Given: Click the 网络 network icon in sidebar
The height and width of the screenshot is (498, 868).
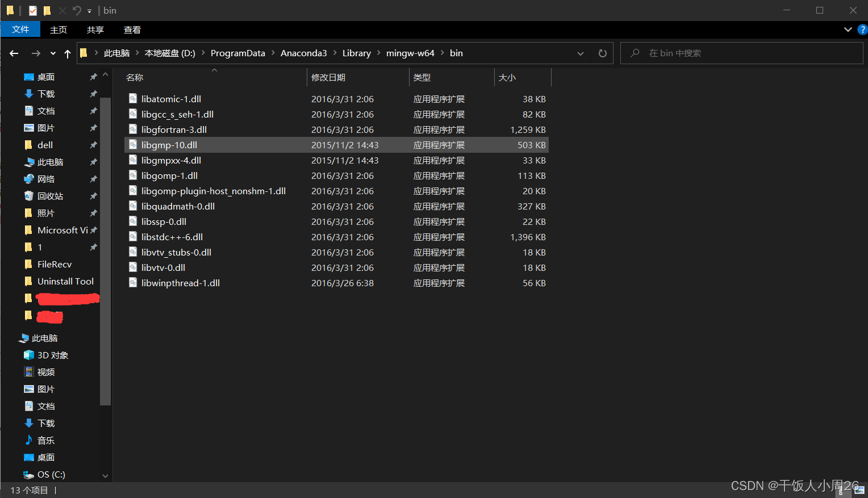Looking at the screenshot, I should (29, 179).
